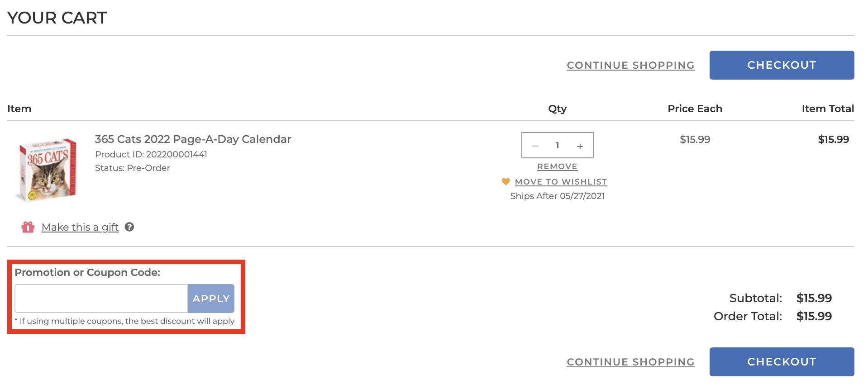Select the Move to Wishlist link
868x389 pixels.
point(561,182)
